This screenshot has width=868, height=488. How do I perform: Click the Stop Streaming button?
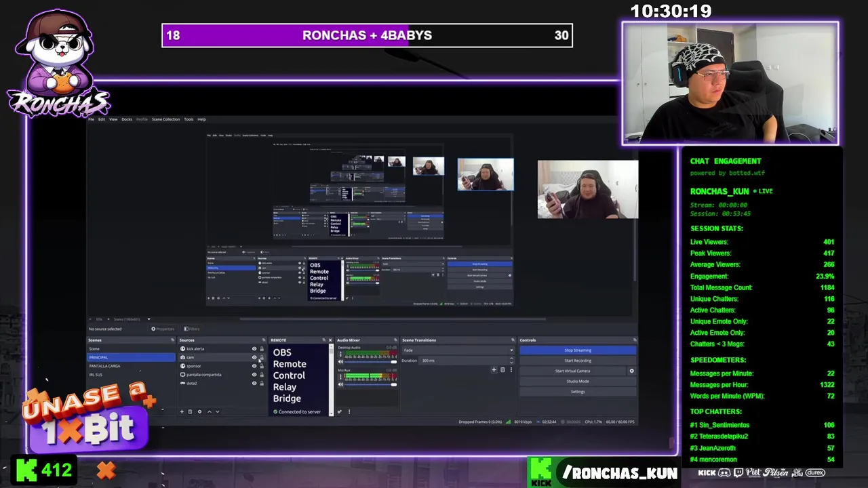pos(578,350)
